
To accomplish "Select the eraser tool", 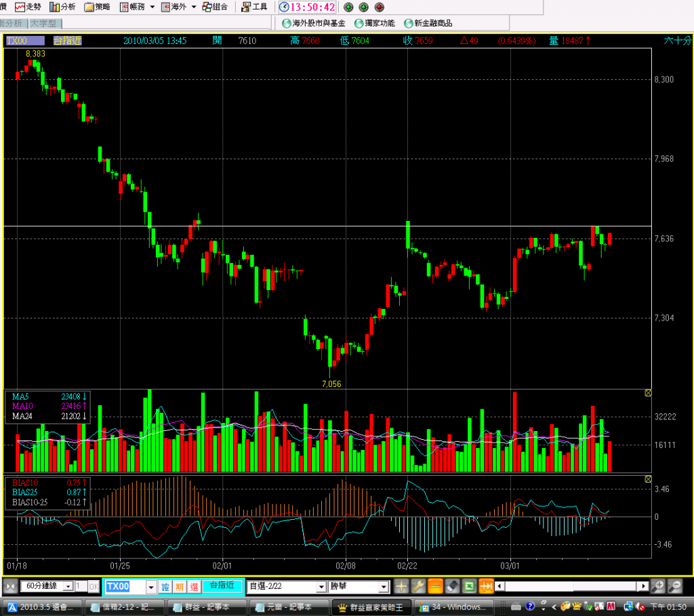I will (x=452, y=587).
